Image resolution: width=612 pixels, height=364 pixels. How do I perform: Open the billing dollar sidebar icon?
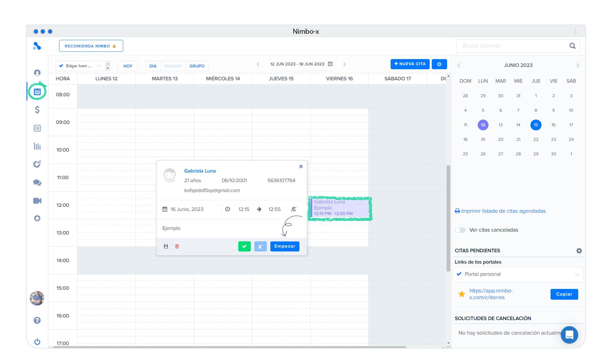37,110
